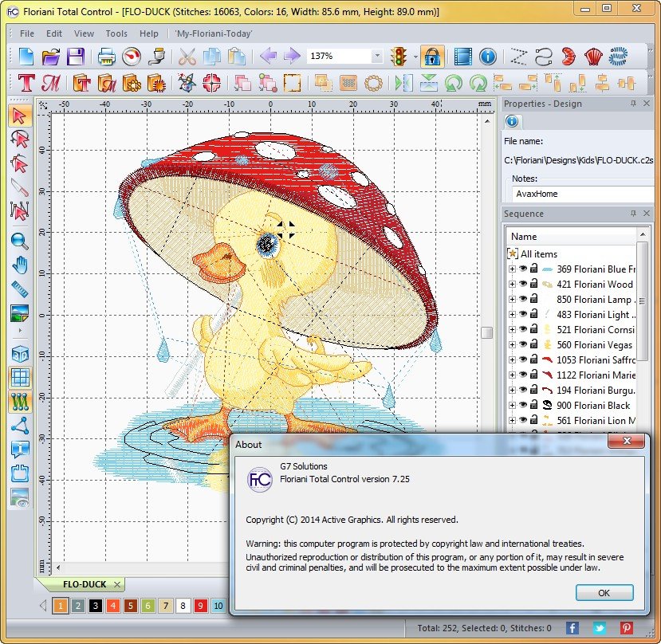
Task: Open the Help menu
Action: pos(149,33)
